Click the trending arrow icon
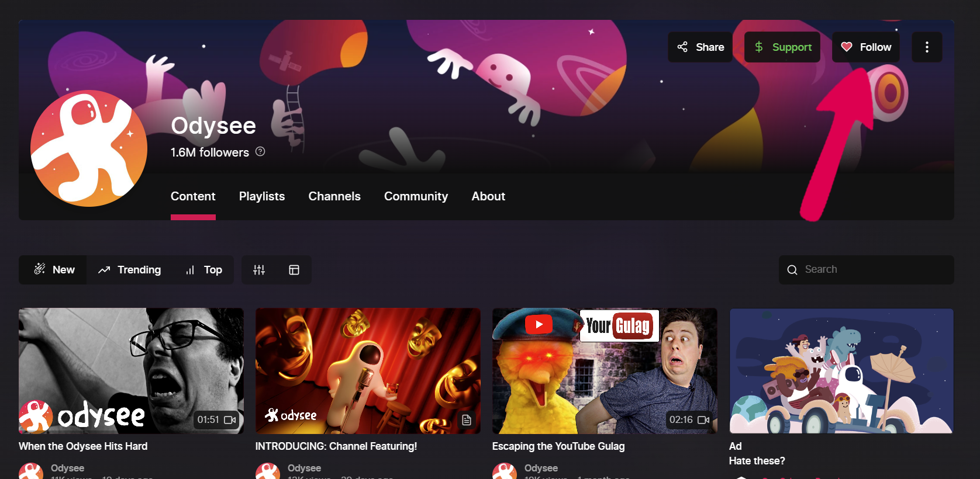The height and width of the screenshot is (479, 980). (x=104, y=270)
